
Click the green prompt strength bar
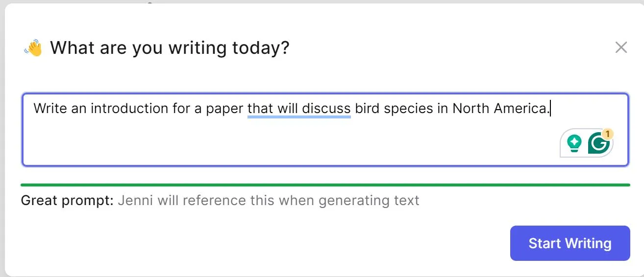pos(325,185)
